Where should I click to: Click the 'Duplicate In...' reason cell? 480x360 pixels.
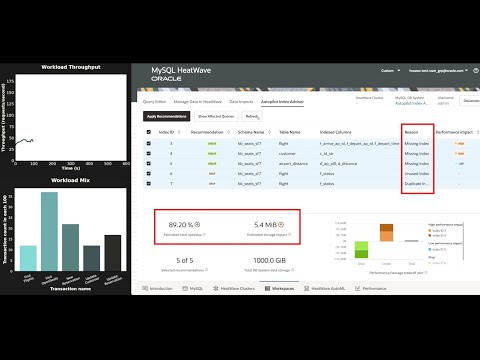point(417,183)
